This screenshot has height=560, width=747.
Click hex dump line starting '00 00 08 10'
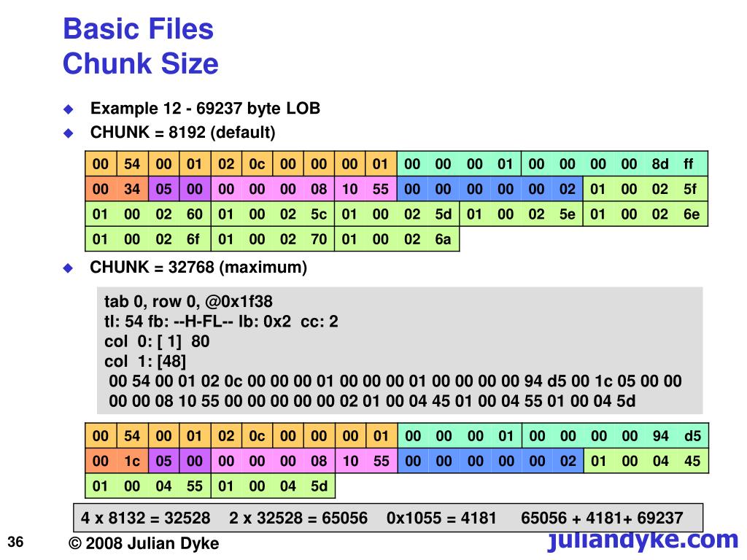point(372,401)
